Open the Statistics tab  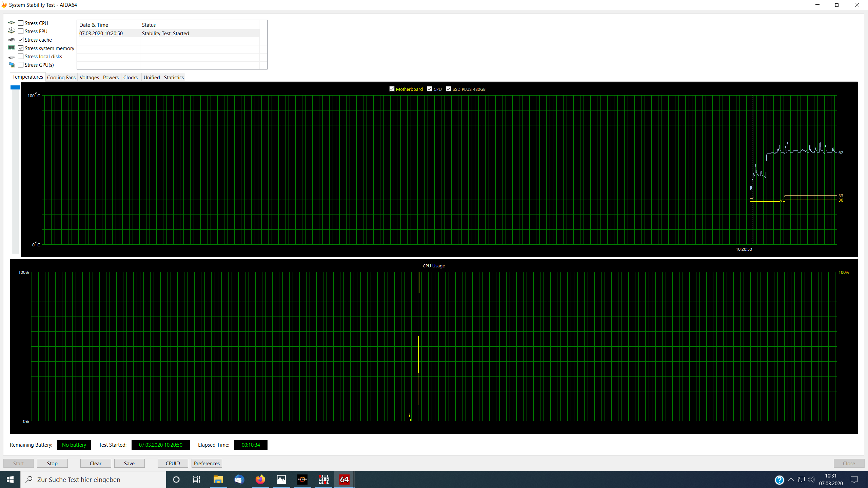click(x=174, y=77)
